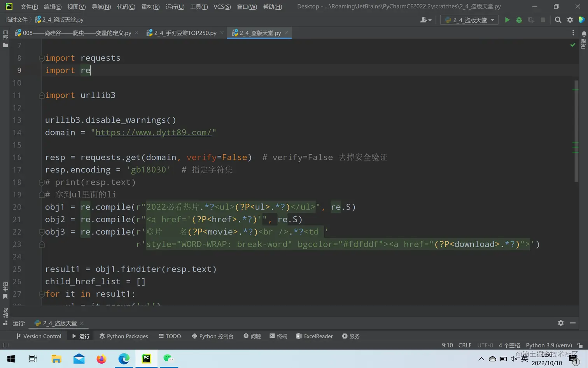Close the 2_4_盗版天堂 run tab

(82, 323)
